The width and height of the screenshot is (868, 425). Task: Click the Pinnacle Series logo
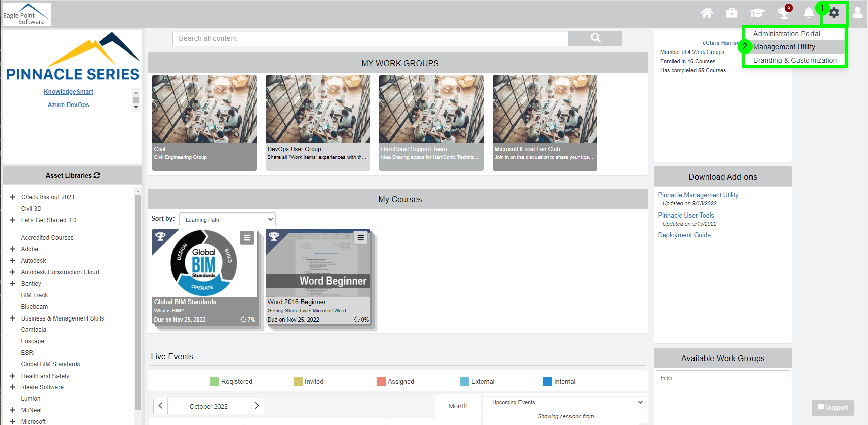click(73, 57)
